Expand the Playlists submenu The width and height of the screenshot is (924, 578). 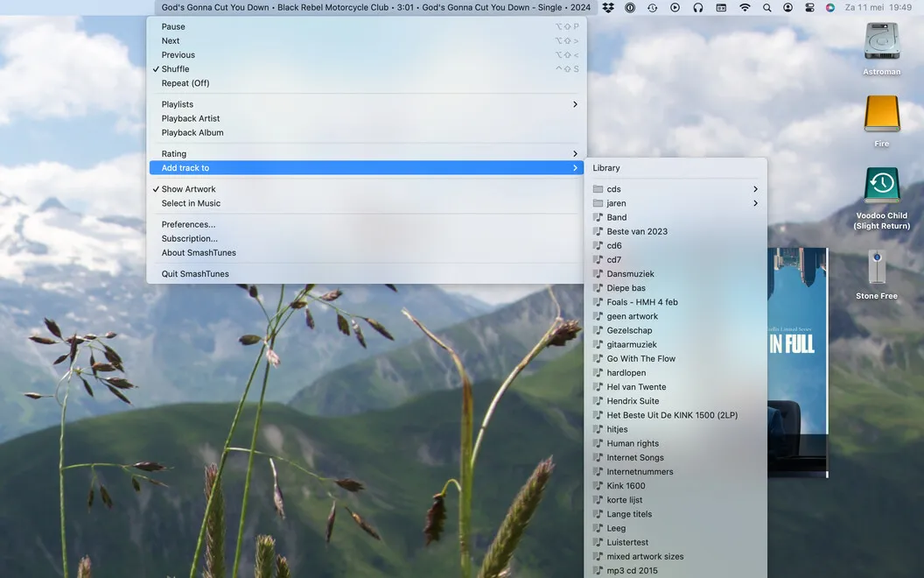pos(367,104)
